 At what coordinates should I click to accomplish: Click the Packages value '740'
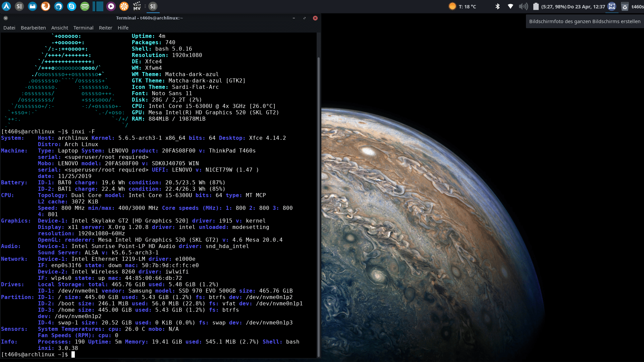170,43
